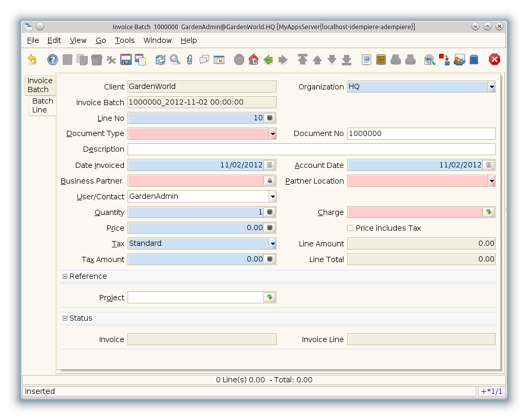Click the Refresh toolbar icon
This screenshot has height=420, width=528.
[160, 60]
